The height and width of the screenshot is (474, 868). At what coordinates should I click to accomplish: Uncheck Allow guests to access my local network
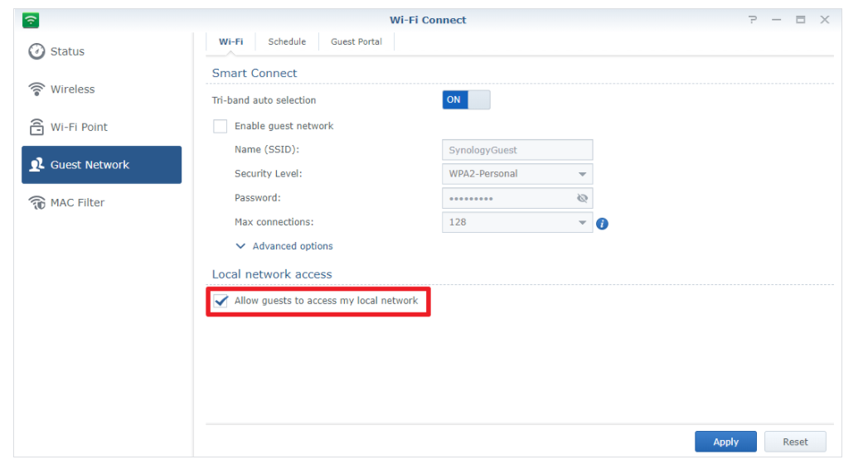coord(221,301)
